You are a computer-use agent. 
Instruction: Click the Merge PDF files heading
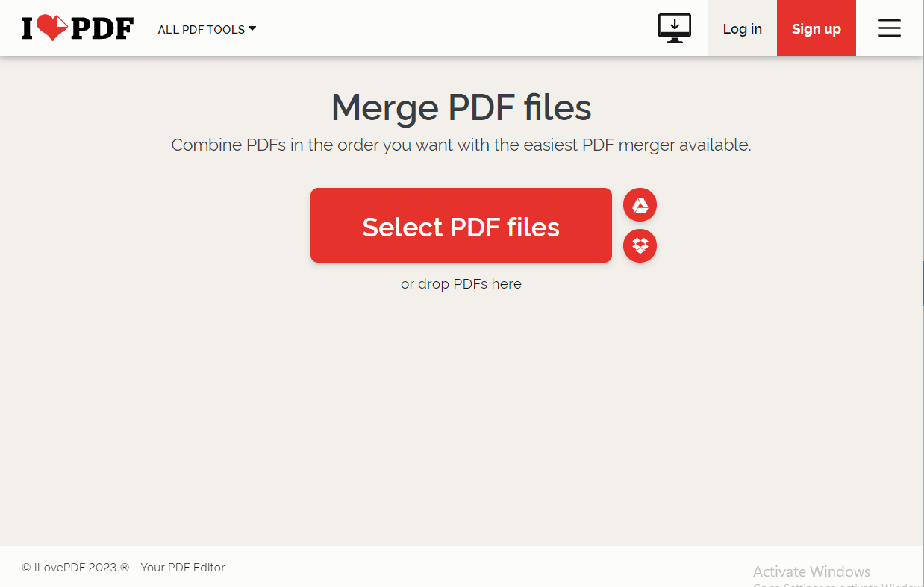click(461, 107)
